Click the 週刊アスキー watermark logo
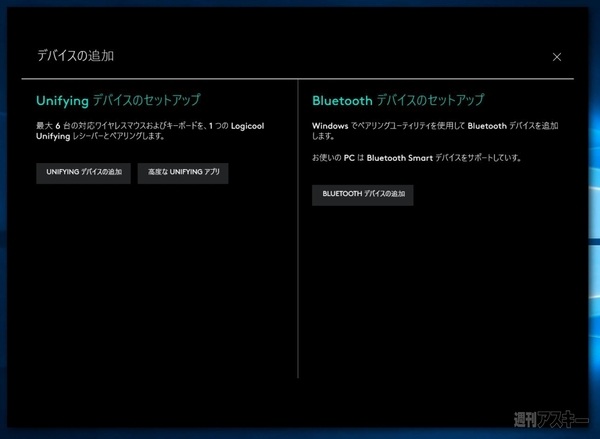The width and height of the screenshot is (600, 439). [x=551, y=419]
